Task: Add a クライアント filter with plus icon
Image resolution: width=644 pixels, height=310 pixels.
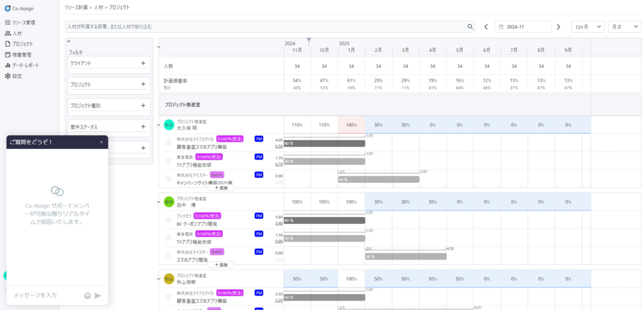Action: [143, 64]
